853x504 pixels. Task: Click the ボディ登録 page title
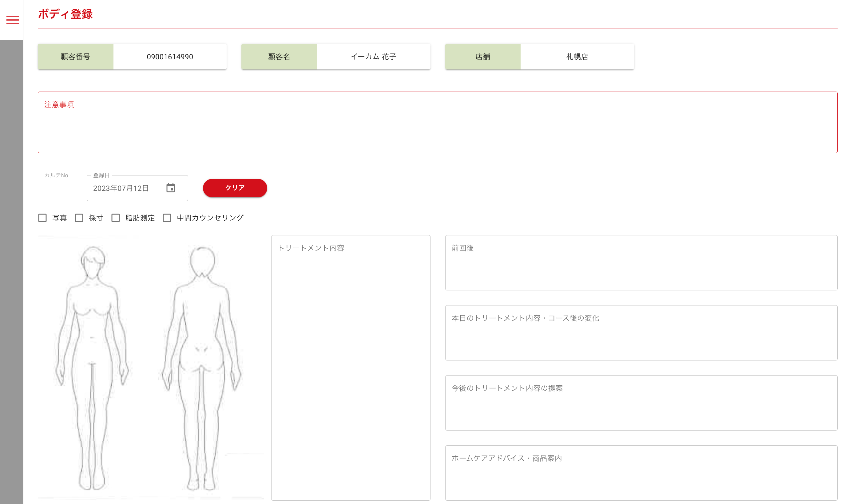(65, 14)
